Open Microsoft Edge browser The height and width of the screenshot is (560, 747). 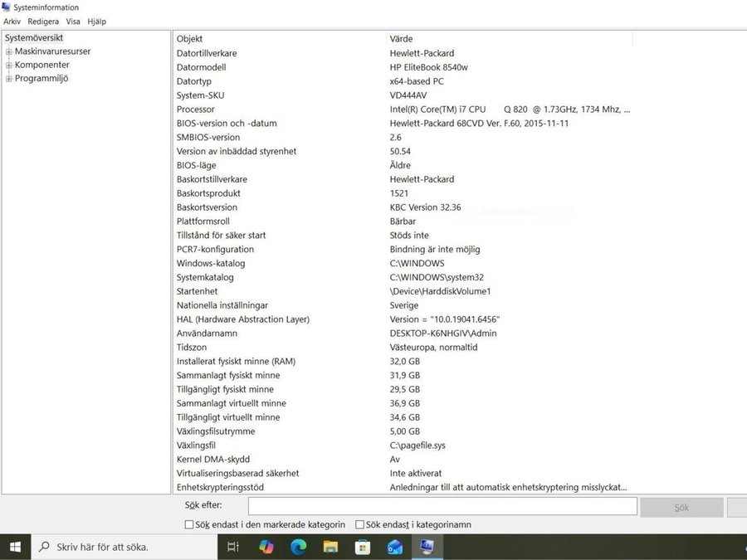click(x=299, y=547)
